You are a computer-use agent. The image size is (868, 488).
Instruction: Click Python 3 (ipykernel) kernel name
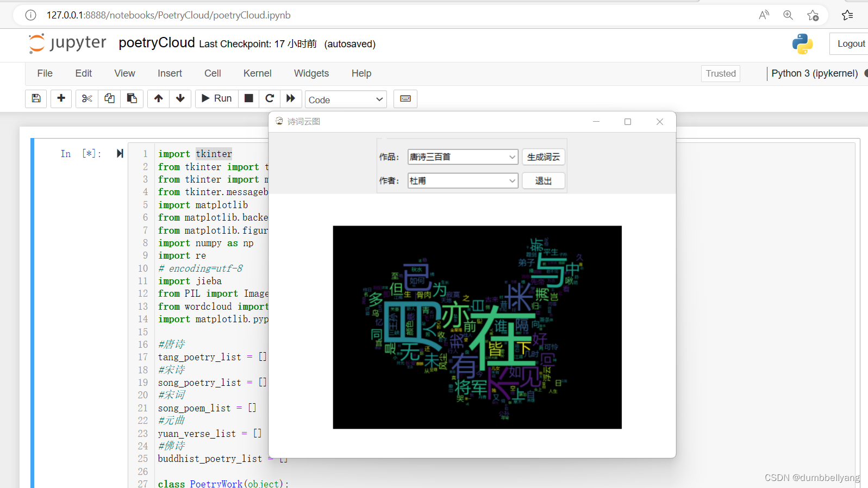pyautogui.click(x=814, y=73)
